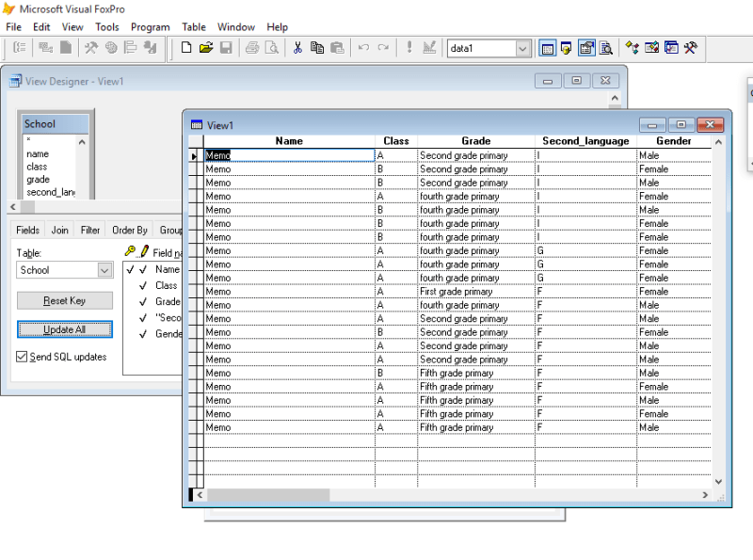Image resolution: width=753 pixels, height=560 pixels.
Task: Click the View1 horizontal scrollbar thumb
Action: click(268, 495)
